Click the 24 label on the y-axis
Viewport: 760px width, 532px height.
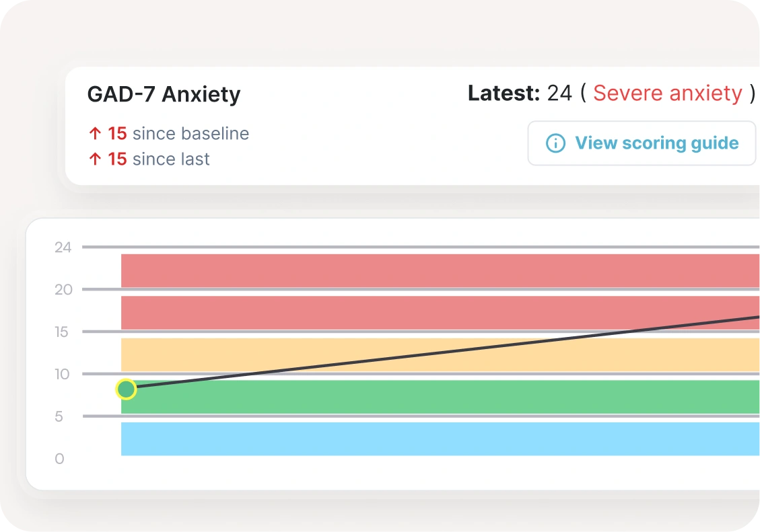pos(63,248)
